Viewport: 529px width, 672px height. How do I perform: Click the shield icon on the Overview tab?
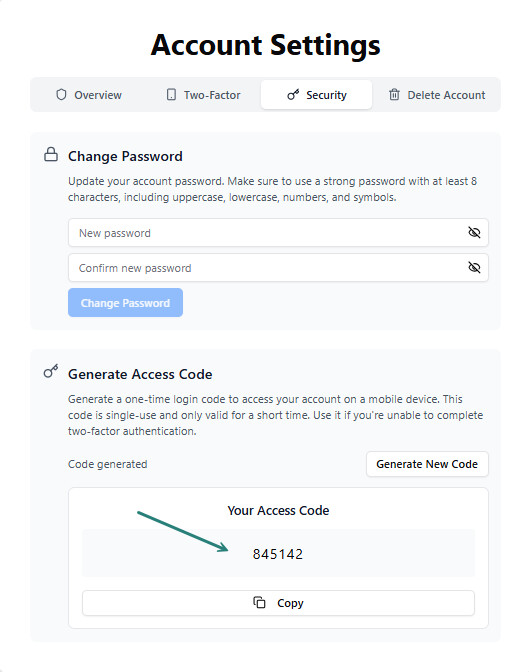(x=61, y=95)
